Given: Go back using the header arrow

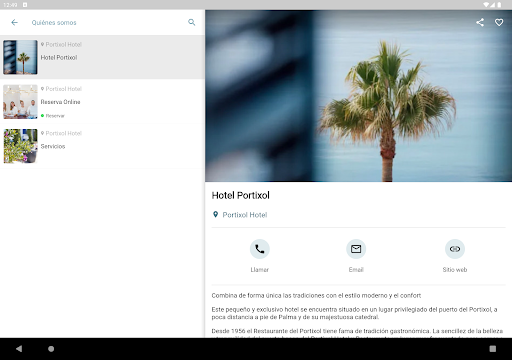Looking at the screenshot, I should [x=14, y=22].
